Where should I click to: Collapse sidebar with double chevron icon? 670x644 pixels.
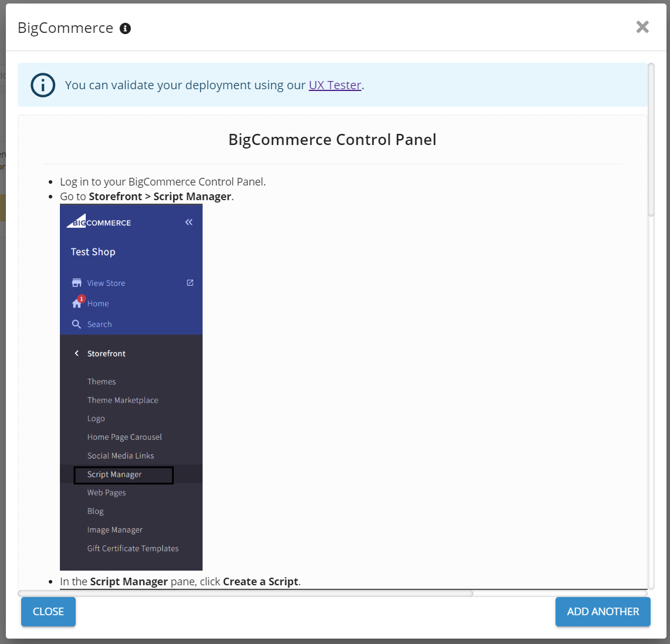tap(188, 222)
